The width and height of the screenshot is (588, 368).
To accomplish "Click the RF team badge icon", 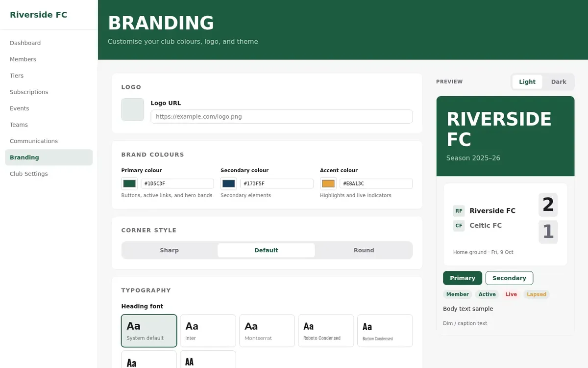I will [459, 211].
